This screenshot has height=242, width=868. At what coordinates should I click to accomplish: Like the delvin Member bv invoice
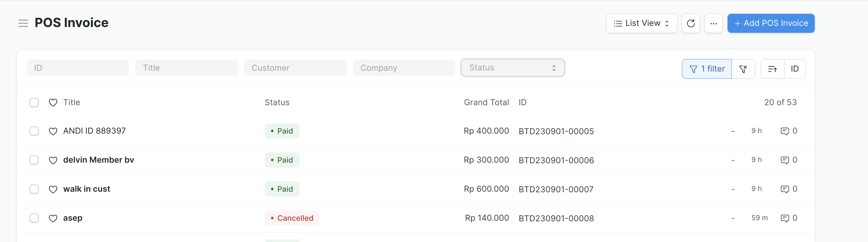coord(53,160)
